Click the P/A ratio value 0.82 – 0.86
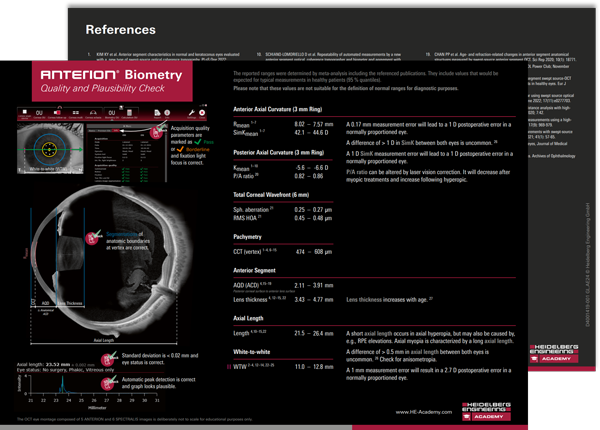600x430 pixels. point(309,176)
